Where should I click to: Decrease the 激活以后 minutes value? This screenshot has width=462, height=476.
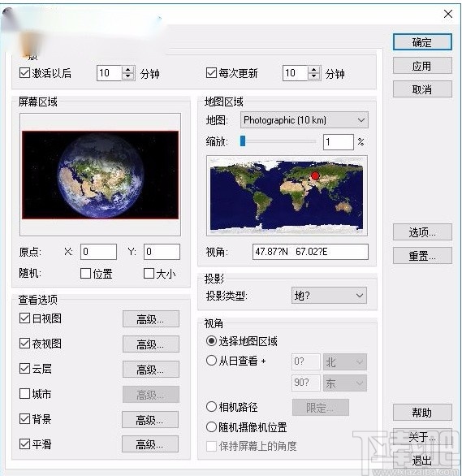click(x=128, y=76)
